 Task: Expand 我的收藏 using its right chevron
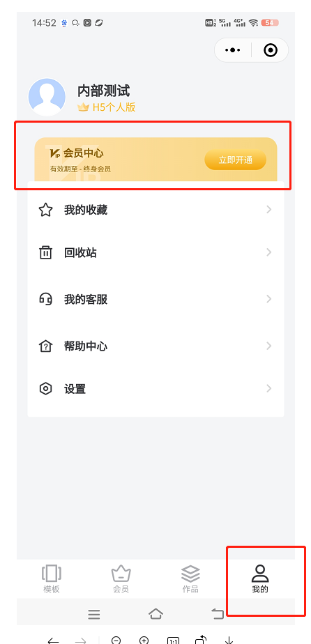(268, 210)
